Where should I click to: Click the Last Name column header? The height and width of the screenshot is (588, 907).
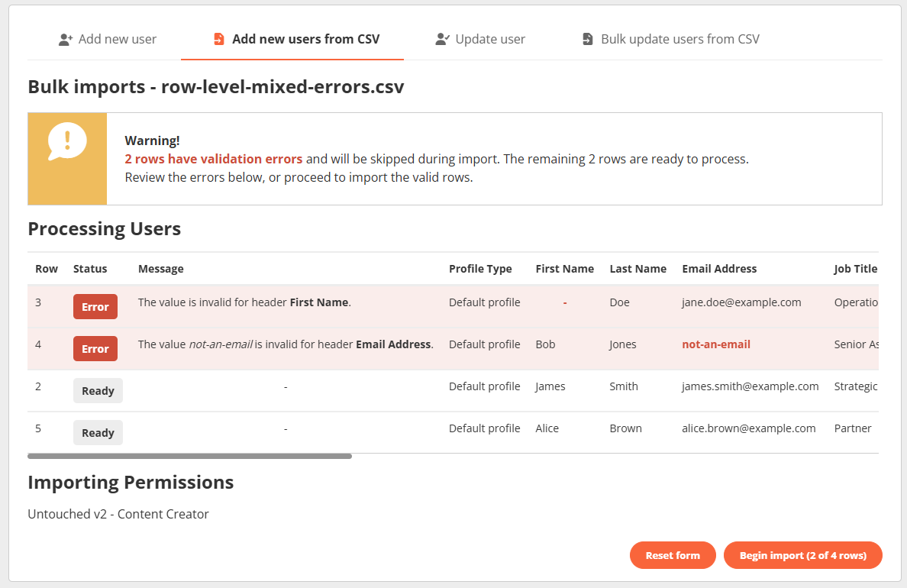click(x=638, y=269)
